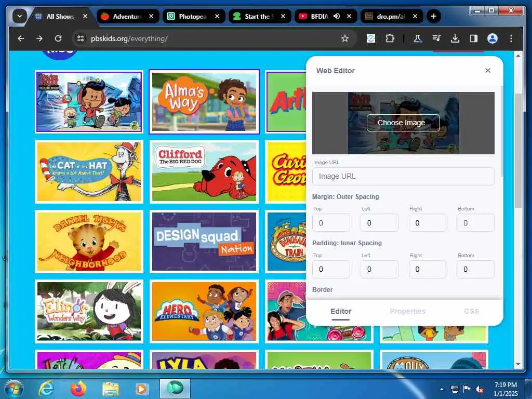Open the Windows Start button
The width and height of the screenshot is (532, 399).
(14, 389)
